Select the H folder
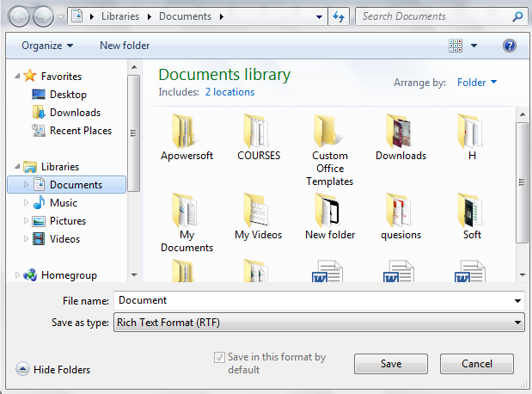 click(x=472, y=138)
